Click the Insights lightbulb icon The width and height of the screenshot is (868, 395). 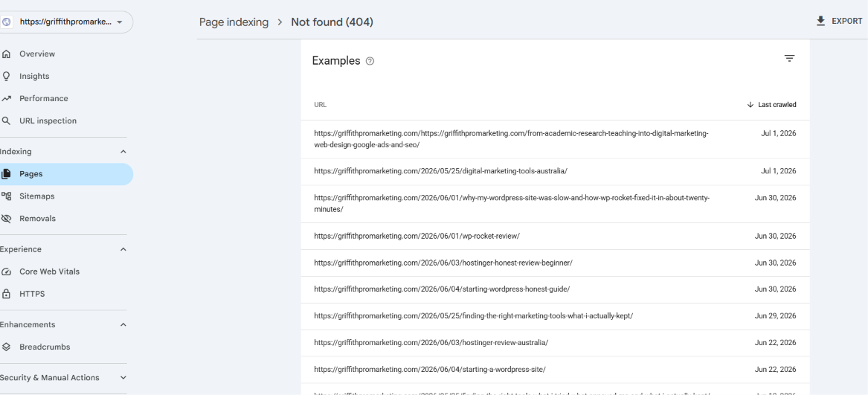pos(7,76)
